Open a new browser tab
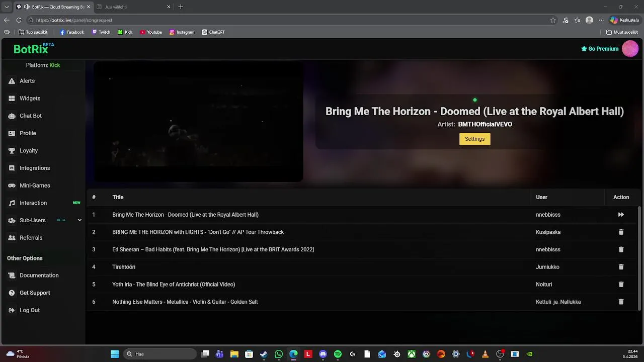 point(181,7)
